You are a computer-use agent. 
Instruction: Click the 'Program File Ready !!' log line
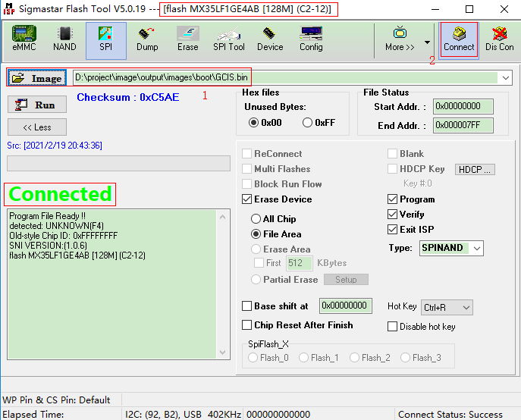[x=47, y=216]
